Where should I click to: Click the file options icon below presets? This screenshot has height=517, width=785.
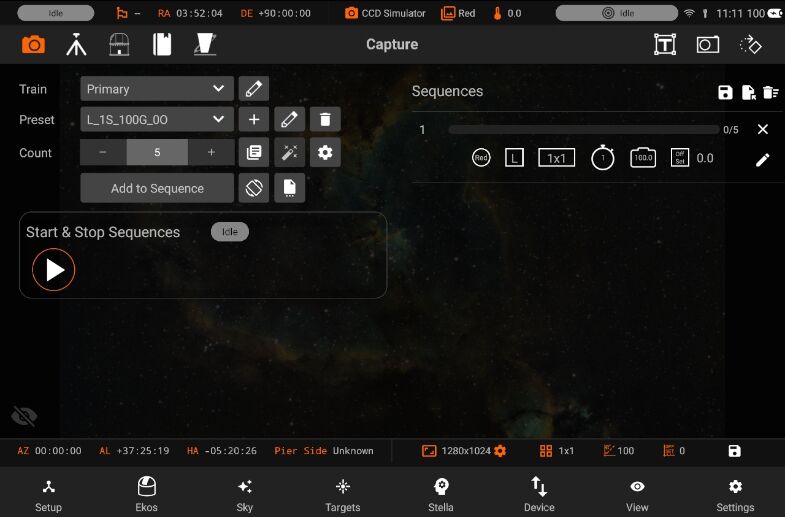click(289, 188)
